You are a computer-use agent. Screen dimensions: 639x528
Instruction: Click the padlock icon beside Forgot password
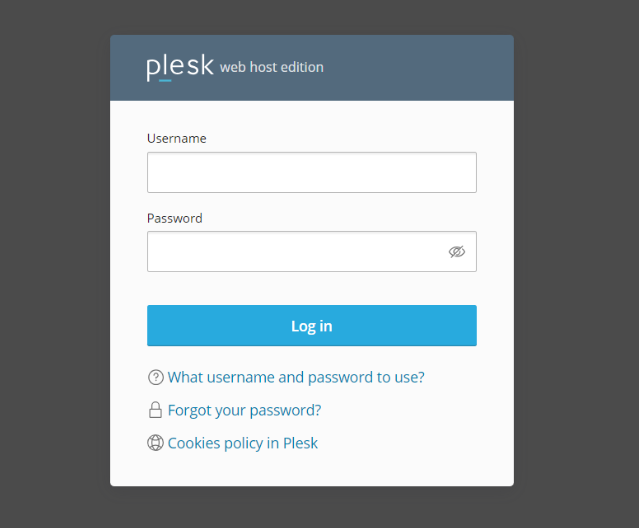[x=155, y=410]
